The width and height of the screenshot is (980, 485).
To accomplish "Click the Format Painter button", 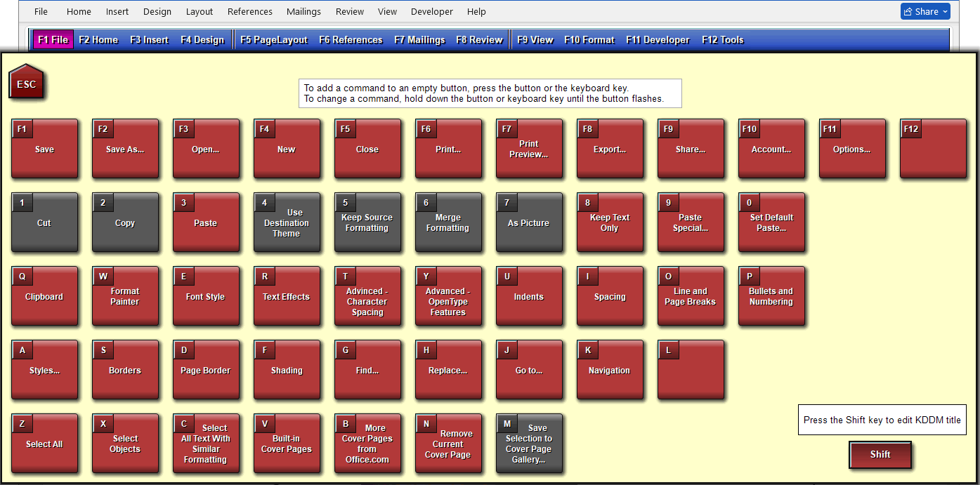I will (x=125, y=296).
